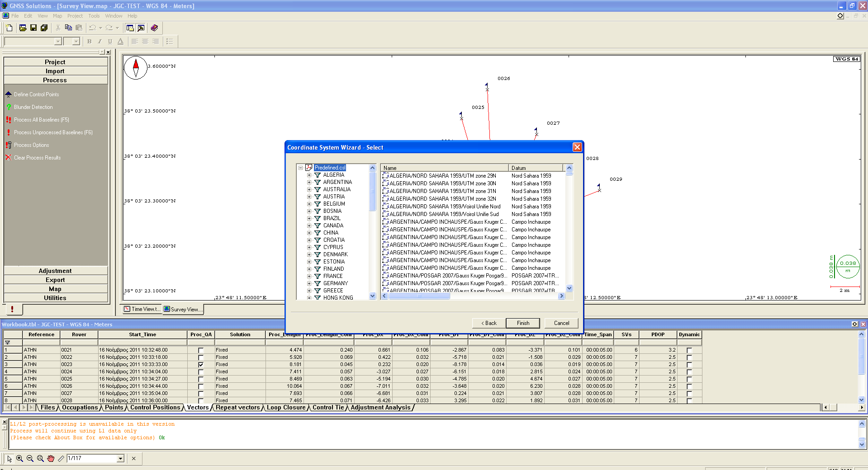Click Define Control Points in Process panel

click(x=36, y=94)
